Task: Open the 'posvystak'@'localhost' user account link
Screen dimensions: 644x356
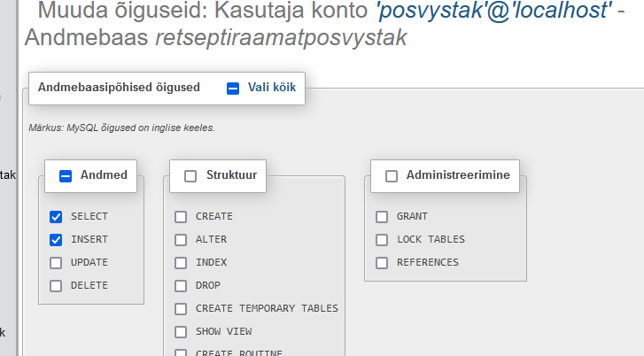Action: (x=494, y=12)
